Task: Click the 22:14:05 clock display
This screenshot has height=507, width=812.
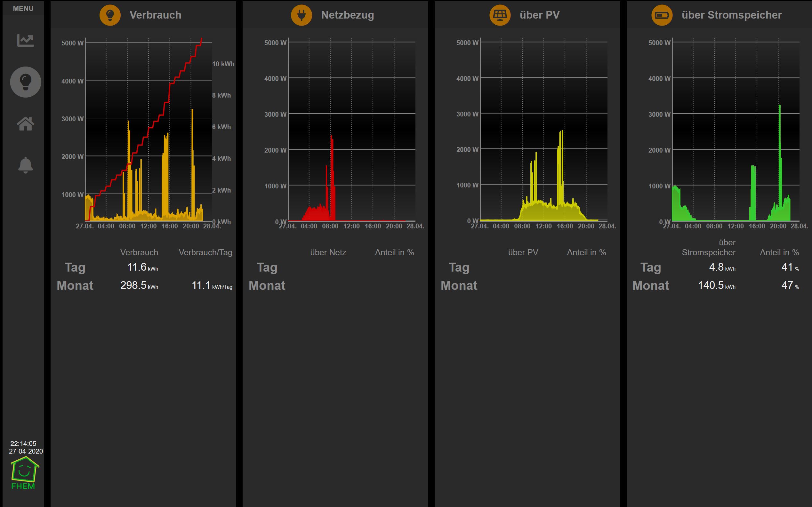Action: coord(23,444)
